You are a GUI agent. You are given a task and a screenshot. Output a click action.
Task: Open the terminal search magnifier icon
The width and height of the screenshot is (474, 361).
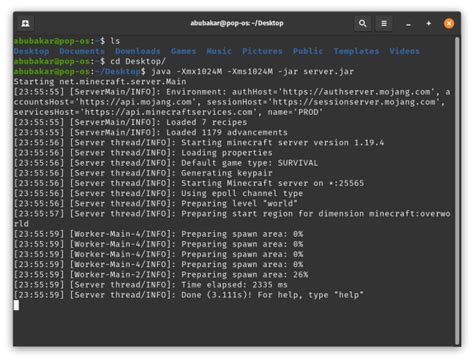point(362,24)
